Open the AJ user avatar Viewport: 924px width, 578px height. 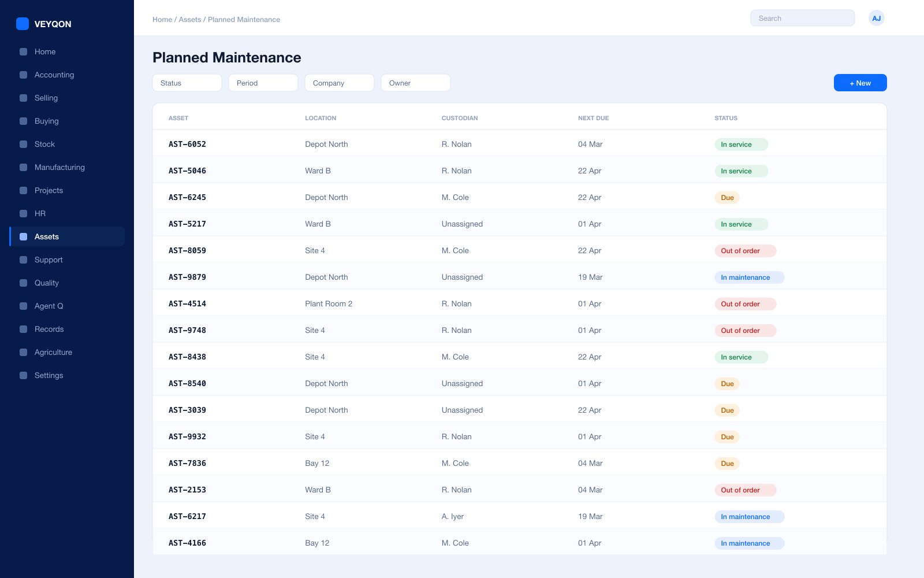[x=877, y=18]
